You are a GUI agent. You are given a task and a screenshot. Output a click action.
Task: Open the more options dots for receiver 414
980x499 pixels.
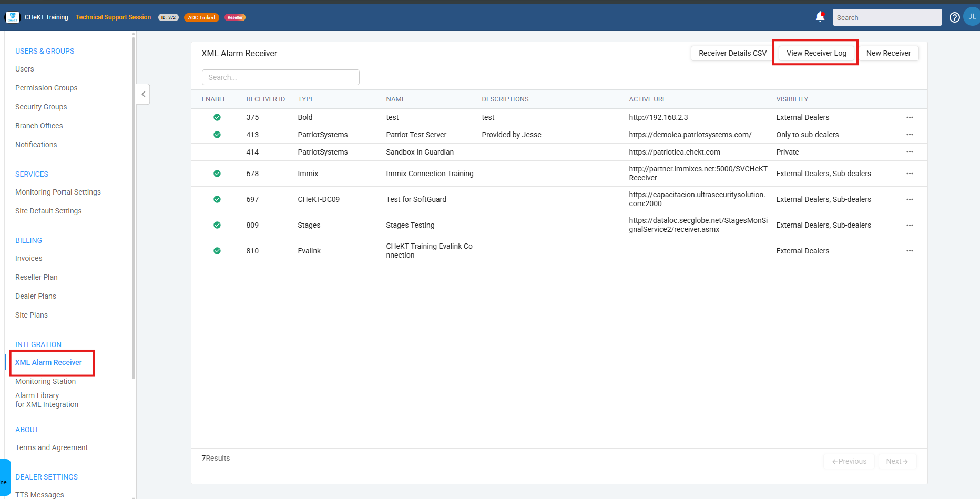[x=910, y=152]
